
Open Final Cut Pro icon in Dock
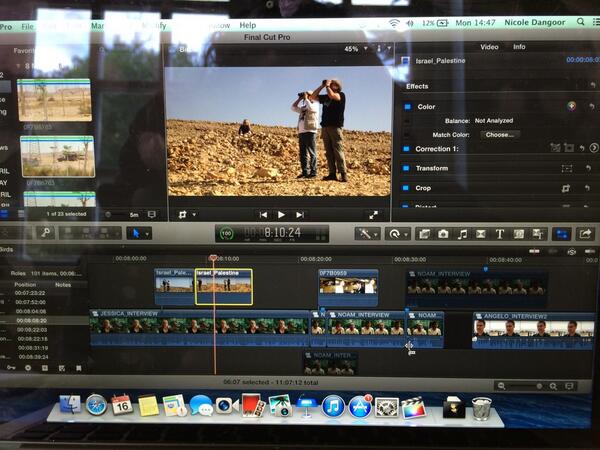[x=413, y=408]
